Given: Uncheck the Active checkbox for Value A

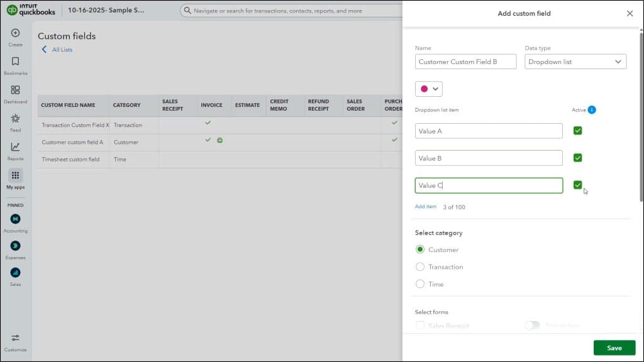Looking at the screenshot, I should [577, 130].
